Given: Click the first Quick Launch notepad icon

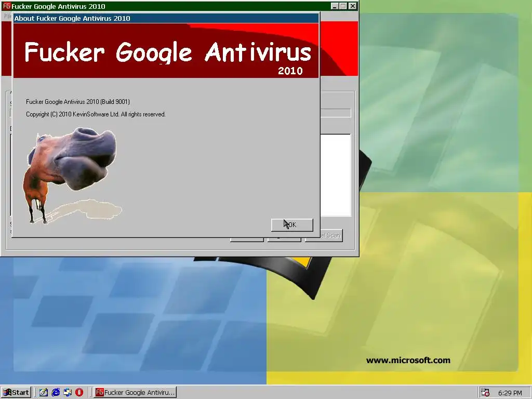Looking at the screenshot, I should 44,393.
